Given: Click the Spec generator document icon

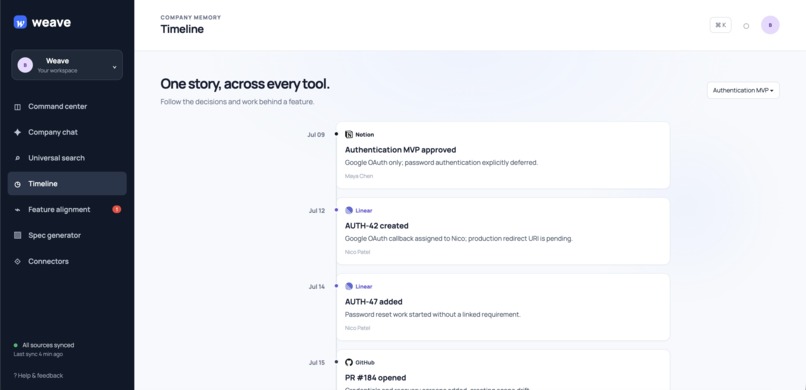Looking at the screenshot, I should [17, 235].
